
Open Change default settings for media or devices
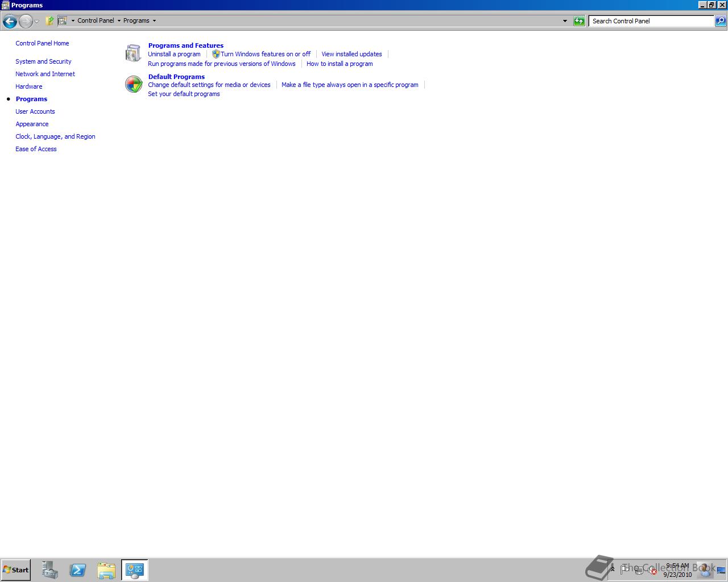[209, 85]
